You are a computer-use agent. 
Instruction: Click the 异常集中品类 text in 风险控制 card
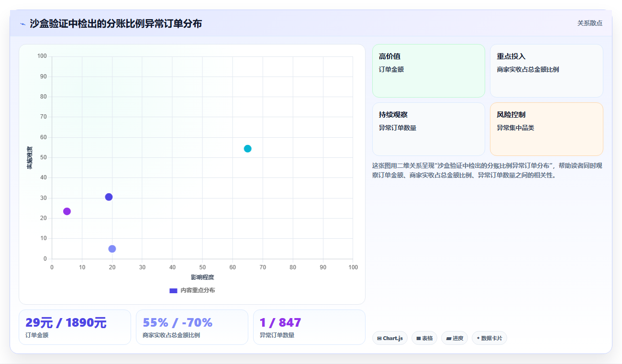click(x=515, y=128)
